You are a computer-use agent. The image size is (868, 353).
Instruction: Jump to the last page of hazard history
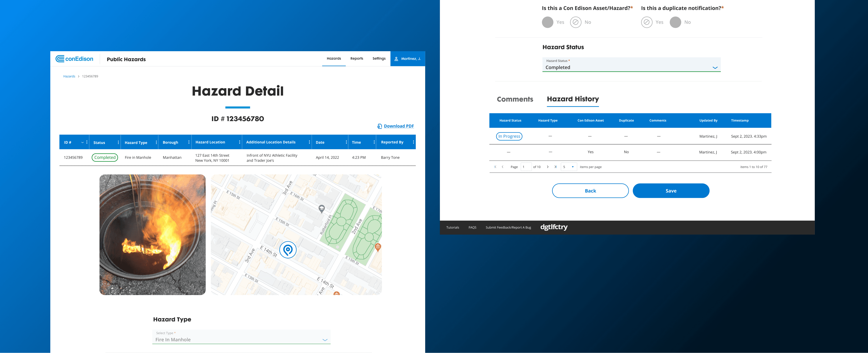[x=555, y=167]
